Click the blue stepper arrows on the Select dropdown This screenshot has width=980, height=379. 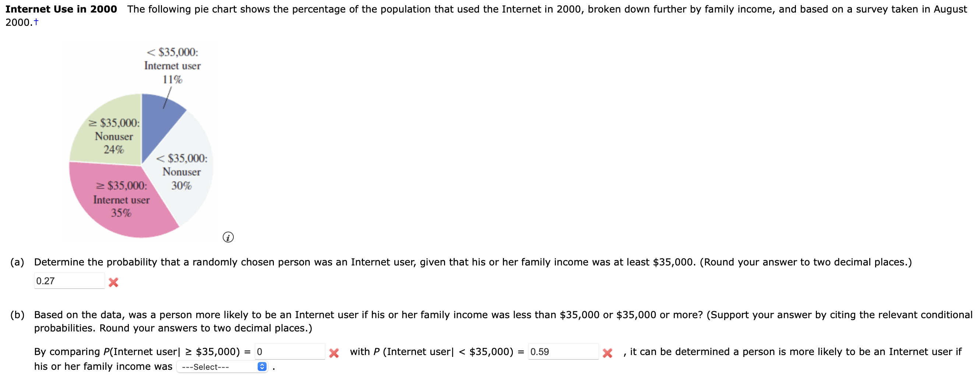coord(262,367)
